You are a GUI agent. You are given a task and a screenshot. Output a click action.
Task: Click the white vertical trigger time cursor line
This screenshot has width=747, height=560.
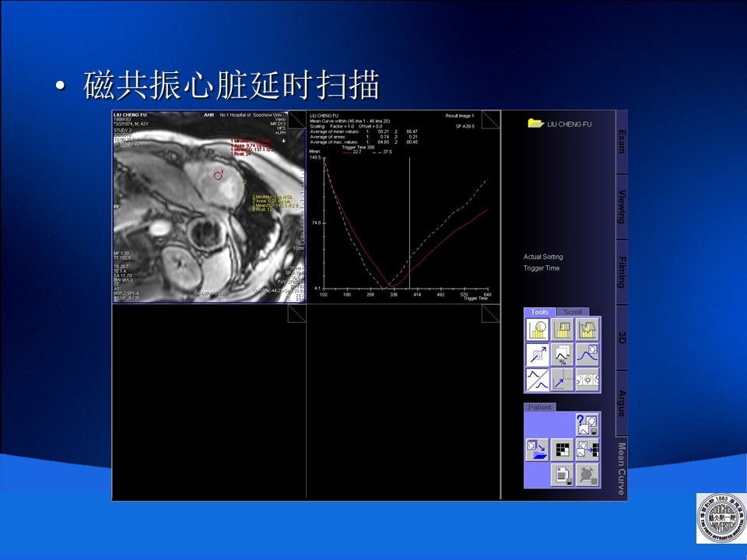click(410, 223)
